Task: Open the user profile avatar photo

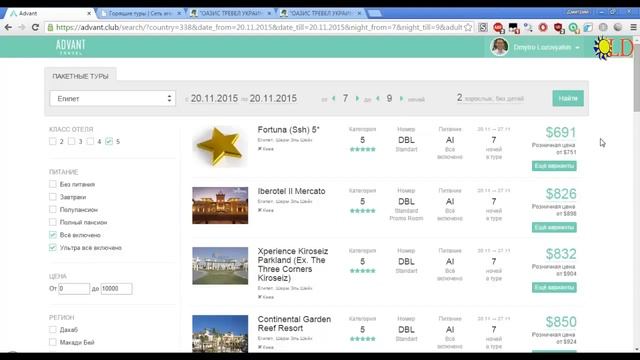Action: coord(500,47)
